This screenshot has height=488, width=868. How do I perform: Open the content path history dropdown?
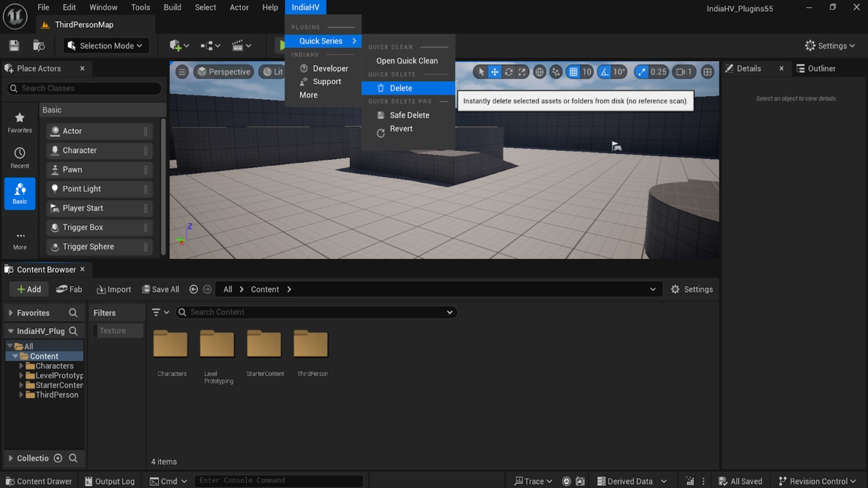[653, 289]
